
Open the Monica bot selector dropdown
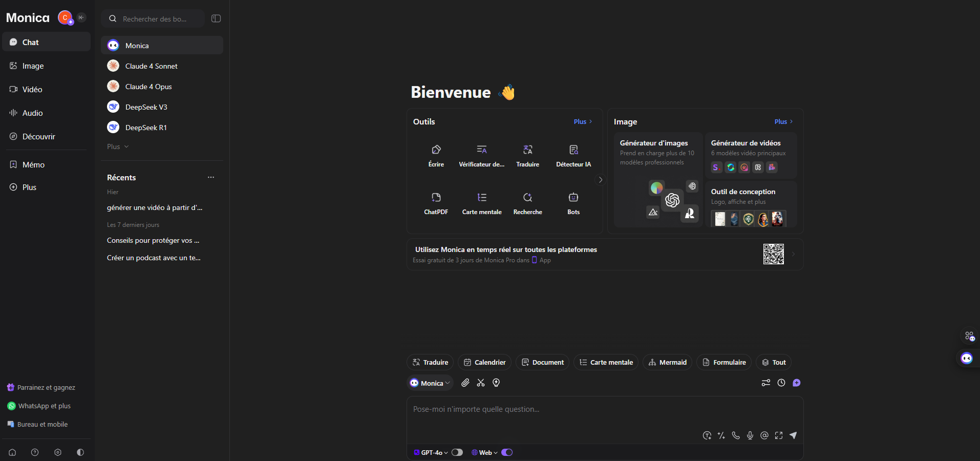(x=430, y=383)
